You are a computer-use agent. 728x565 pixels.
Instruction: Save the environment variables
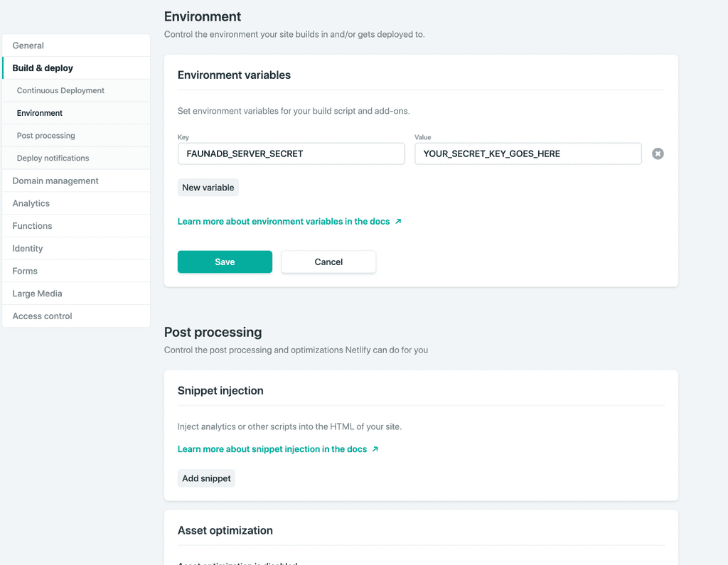coord(225,262)
